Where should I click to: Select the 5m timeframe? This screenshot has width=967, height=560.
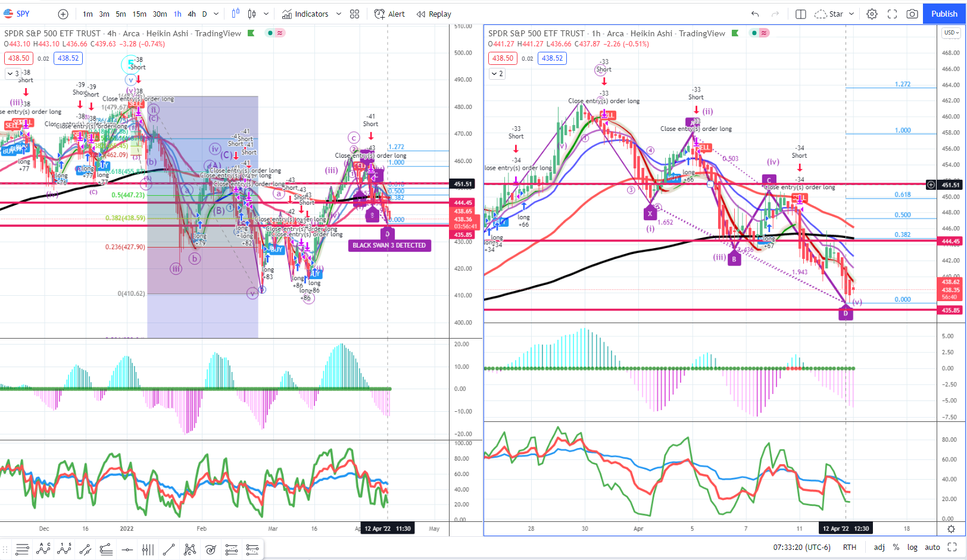pos(121,14)
